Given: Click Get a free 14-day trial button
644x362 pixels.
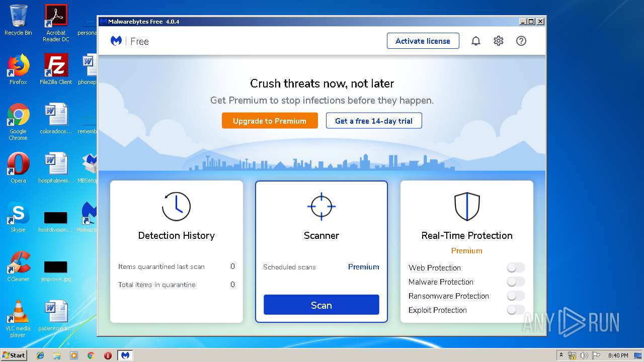Looking at the screenshot, I should pyautogui.click(x=374, y=121).
